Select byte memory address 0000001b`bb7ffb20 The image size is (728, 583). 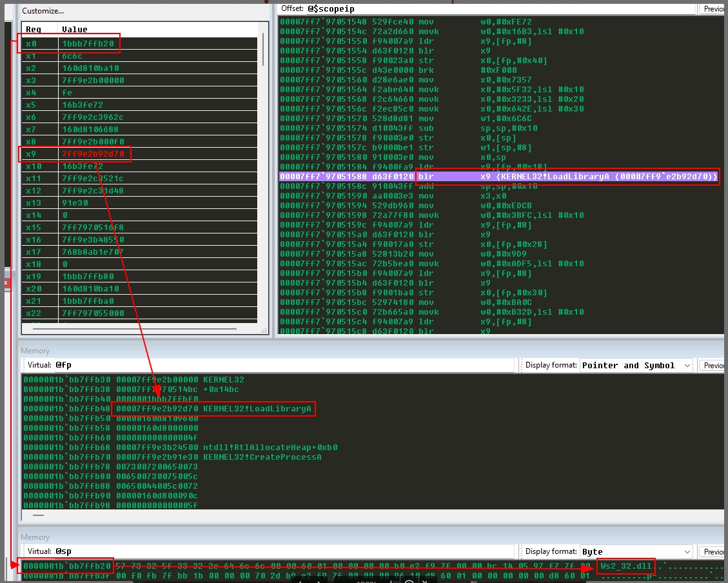coord(67,566)
